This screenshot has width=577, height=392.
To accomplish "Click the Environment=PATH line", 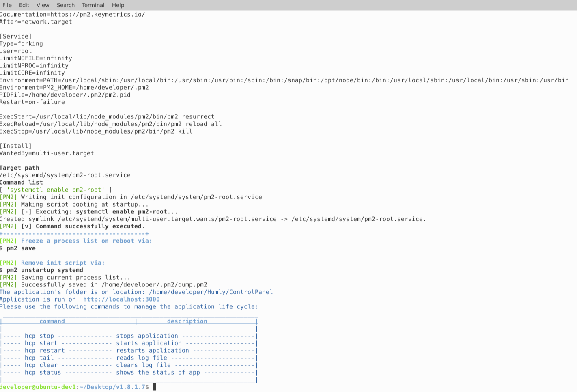I will [284, 80].
